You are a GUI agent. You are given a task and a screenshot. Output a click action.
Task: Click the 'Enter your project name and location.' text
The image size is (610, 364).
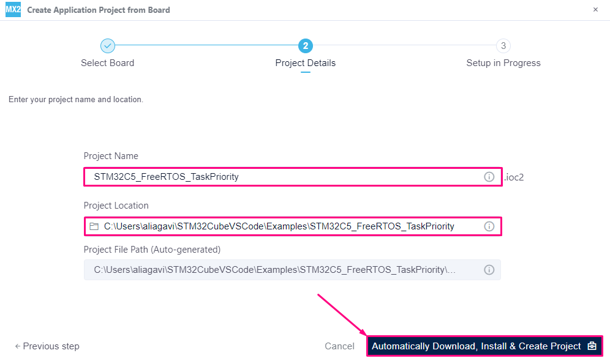tap(76, 100)
